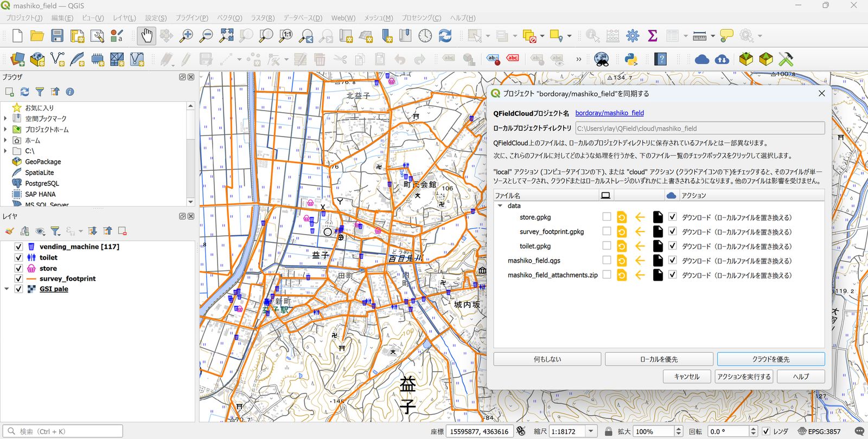Click the Browser panel filter funnel icon

click(40, 92)
